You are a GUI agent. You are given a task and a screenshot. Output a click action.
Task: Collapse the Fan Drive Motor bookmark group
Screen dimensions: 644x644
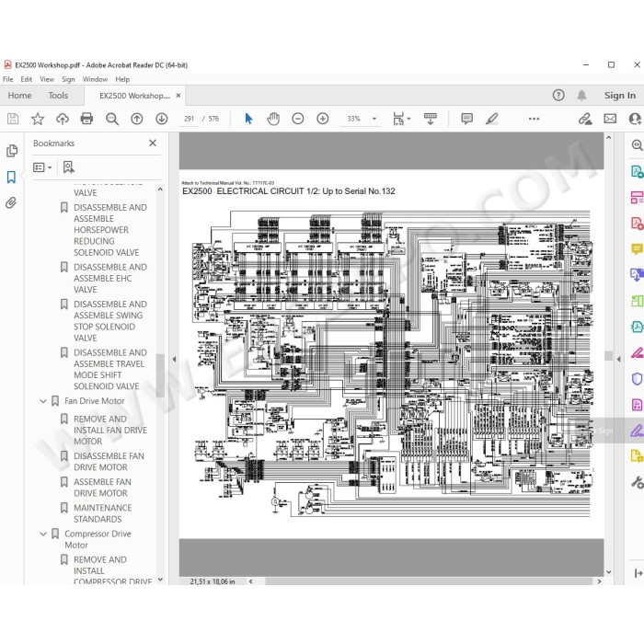[43, 401]
